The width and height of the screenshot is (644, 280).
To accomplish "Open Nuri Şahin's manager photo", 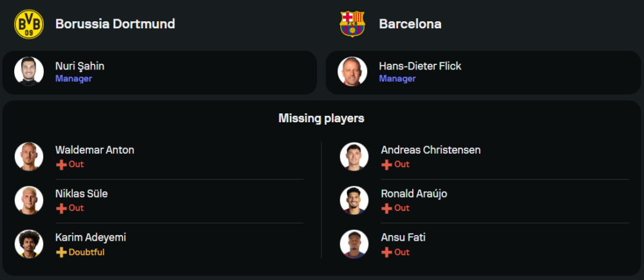I will (x=29, y=71).
